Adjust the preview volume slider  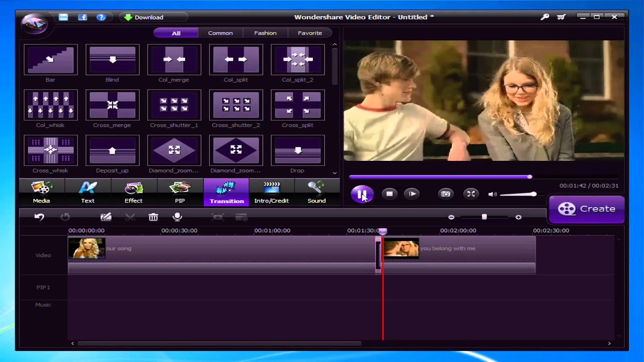tap(518, 194)
